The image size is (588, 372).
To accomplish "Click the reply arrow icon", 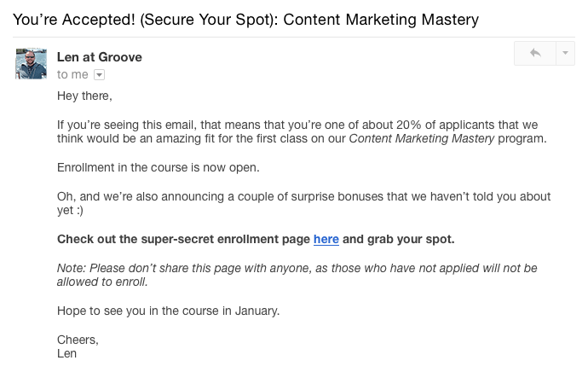I will point(535,53).
